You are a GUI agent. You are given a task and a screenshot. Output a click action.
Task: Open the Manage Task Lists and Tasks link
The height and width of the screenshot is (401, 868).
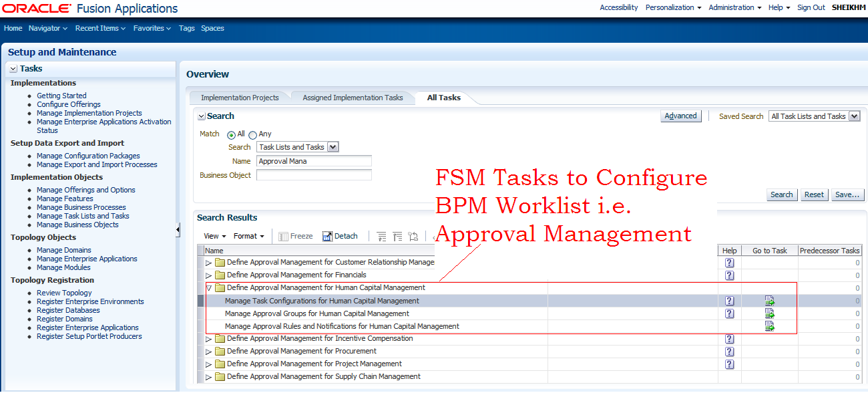coord(83,215)
